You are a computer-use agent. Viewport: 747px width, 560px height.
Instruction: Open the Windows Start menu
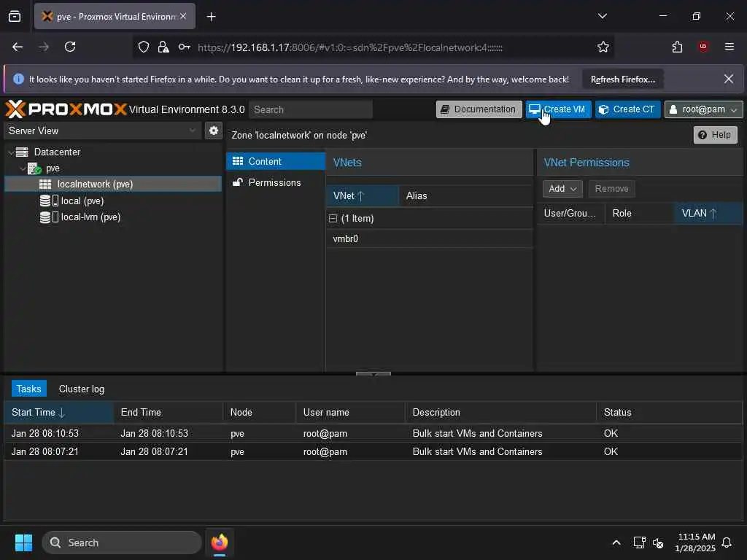23,542
